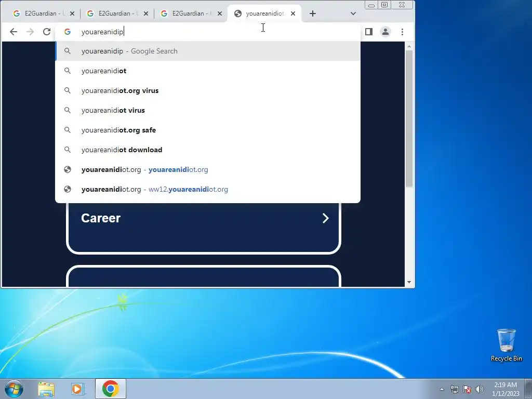Pick the plain 'youareanidiot' suggestion
532x399 pixels.
(x=208, y=71)
